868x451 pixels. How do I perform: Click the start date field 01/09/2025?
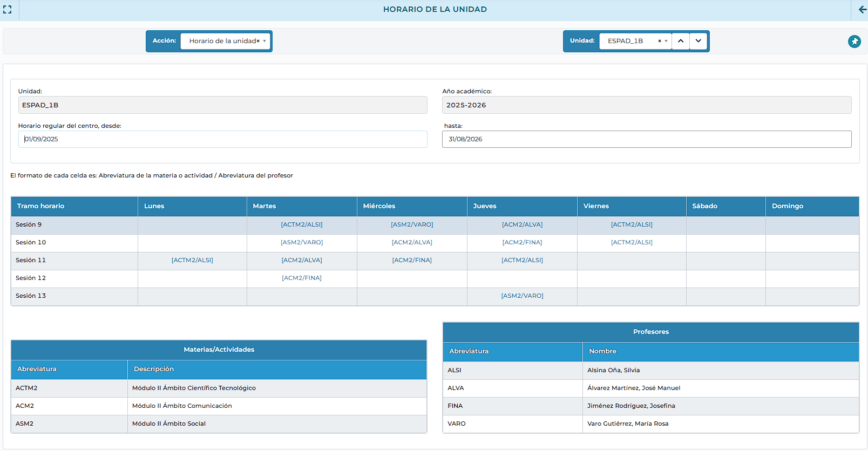(222, 139)
